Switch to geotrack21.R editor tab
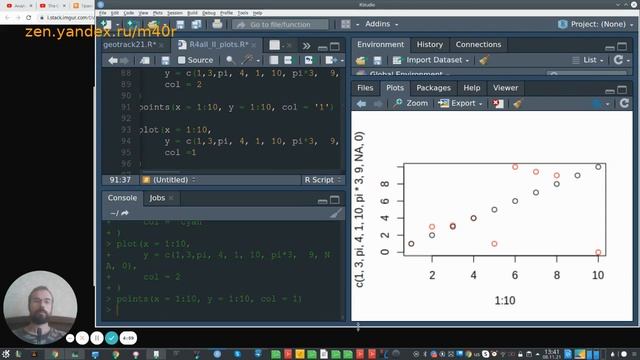640x360 pixels. 129,44
